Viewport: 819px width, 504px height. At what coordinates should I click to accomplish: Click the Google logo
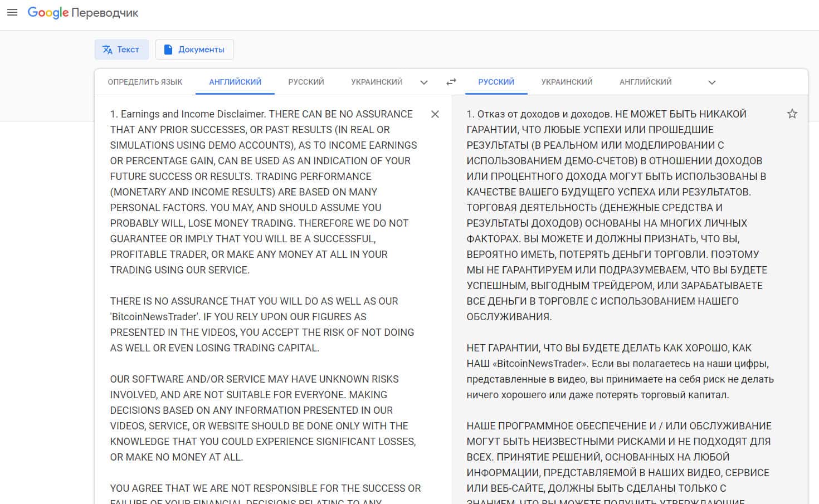click(48, 12)
